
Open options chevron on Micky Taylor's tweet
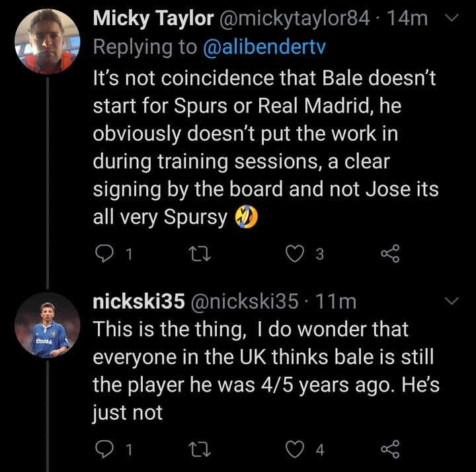point(452,18)
